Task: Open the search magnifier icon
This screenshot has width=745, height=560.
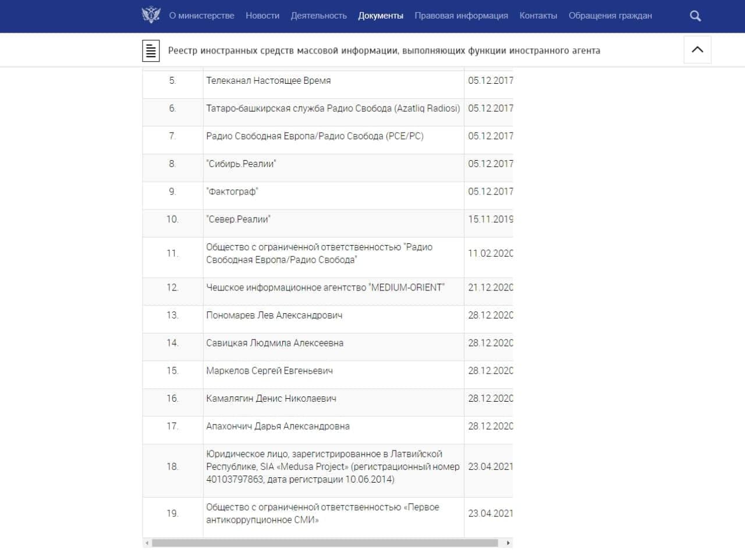Action: [695, 16]
